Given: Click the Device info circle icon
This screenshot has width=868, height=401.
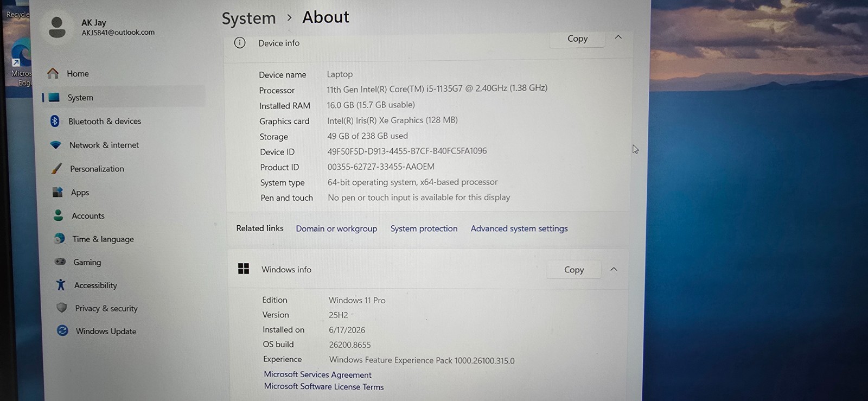Looking at the screenshot, I should 240,43.
